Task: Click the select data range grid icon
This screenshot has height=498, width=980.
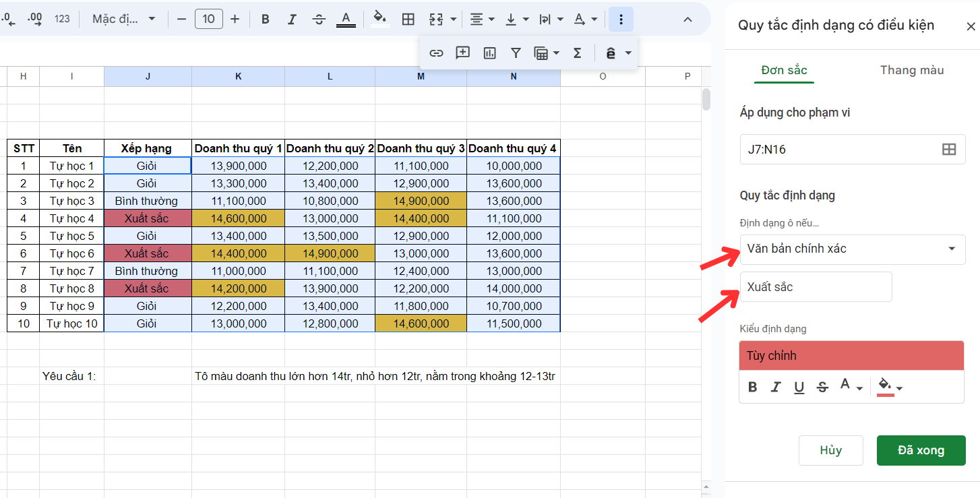Action: point(948,150)
